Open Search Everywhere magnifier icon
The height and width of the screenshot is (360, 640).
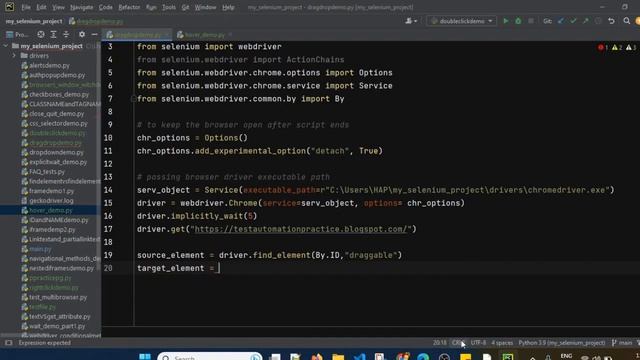(x=627, y=21)
